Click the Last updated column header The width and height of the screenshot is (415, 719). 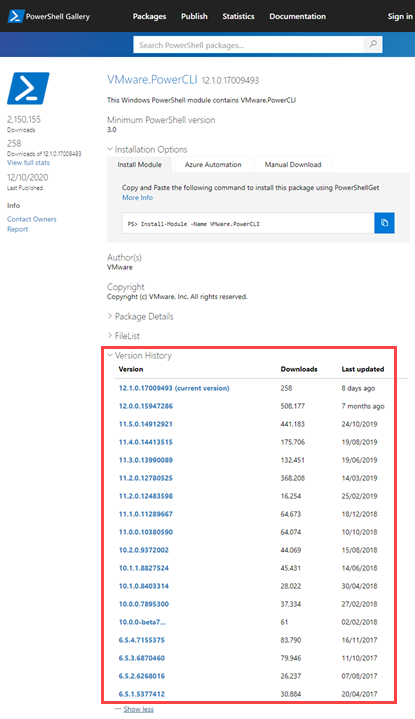pos(363,369)
